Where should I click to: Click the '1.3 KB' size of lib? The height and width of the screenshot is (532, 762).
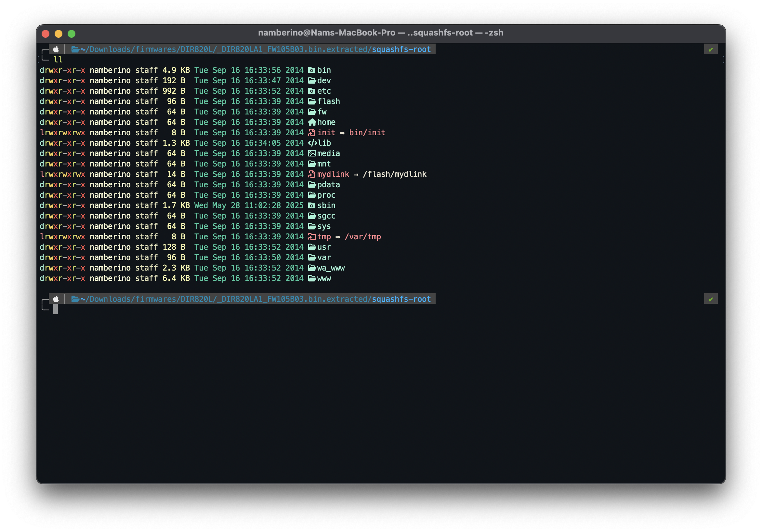pos(176,143)
